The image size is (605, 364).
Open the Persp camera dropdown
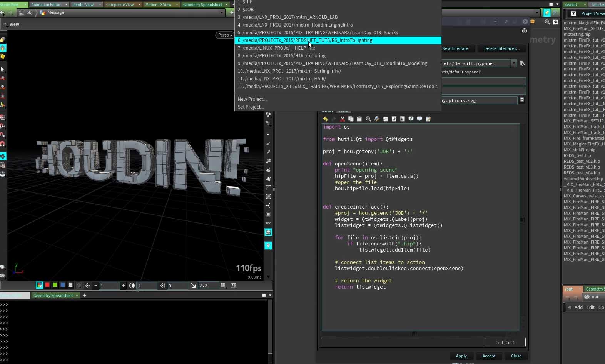point(225,35)
